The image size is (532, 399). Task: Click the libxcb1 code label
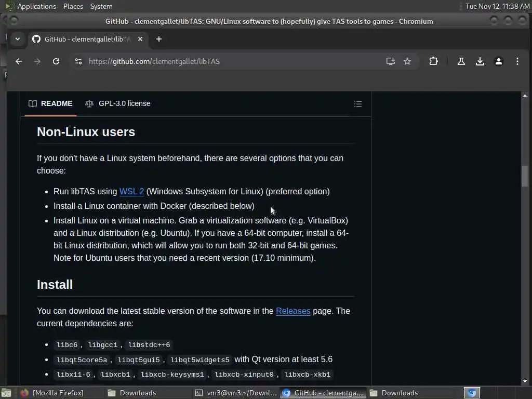click(115, 375)
